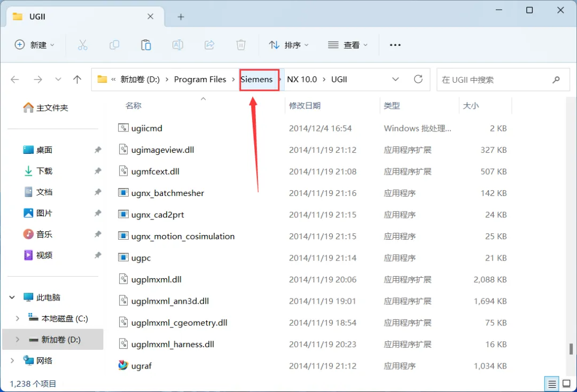
Task: Open 主文件夹 in sidebar
Action: [x=46, y=108]
